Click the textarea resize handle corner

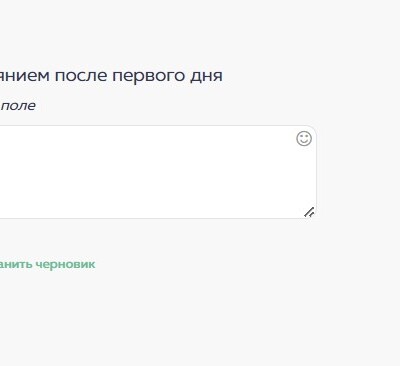309,212
